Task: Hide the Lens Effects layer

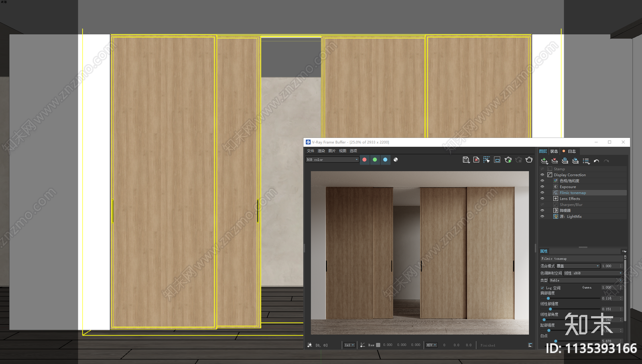Action: 542,199
